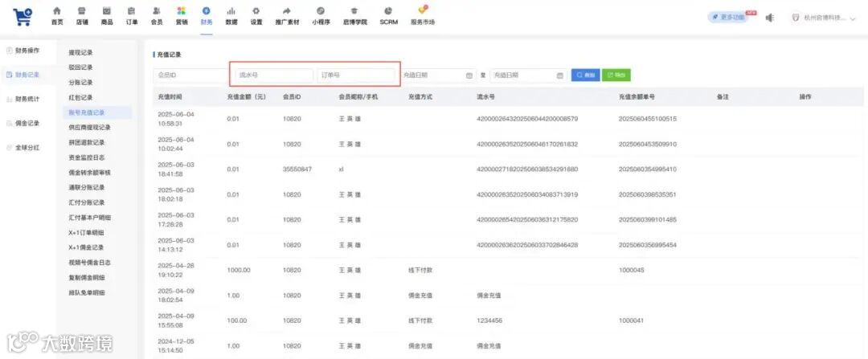Click the 100.00 recharge amount cell

click(237, 320)
